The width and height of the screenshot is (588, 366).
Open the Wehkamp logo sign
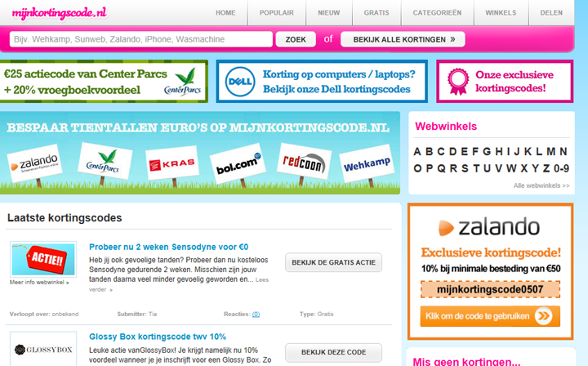367,163
